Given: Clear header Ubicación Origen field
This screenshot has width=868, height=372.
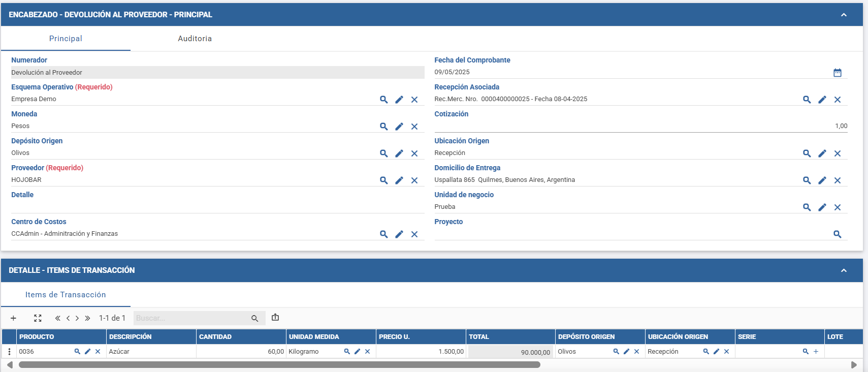Looking at the screenshot, I should point(838,153).
